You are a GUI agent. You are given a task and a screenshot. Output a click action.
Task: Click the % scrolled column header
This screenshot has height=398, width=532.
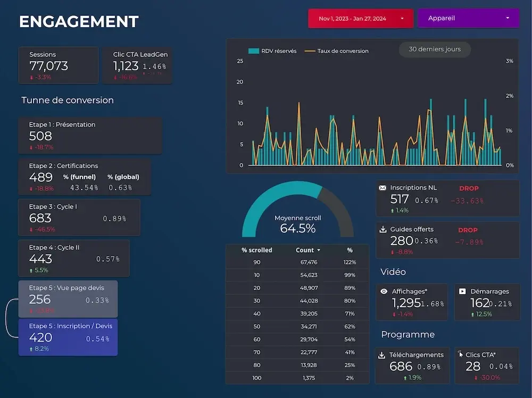click(x=256, y=250)
